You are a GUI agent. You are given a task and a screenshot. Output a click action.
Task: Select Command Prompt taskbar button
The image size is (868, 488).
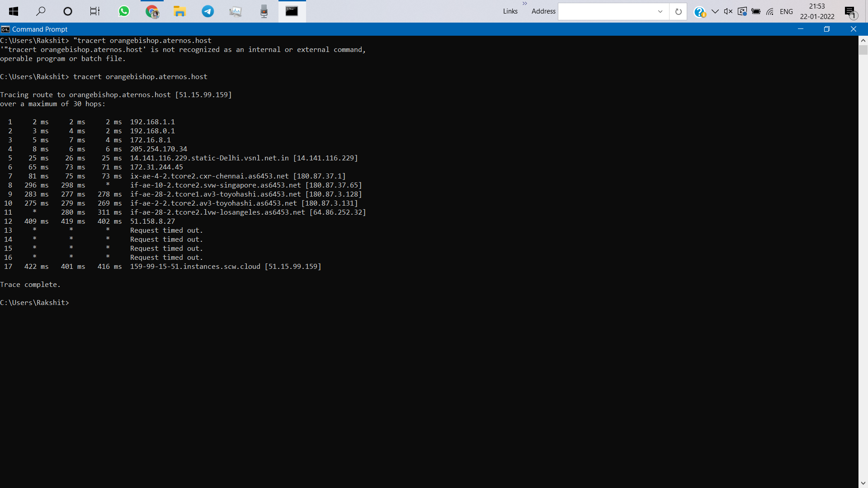click(x=292, y=11)
